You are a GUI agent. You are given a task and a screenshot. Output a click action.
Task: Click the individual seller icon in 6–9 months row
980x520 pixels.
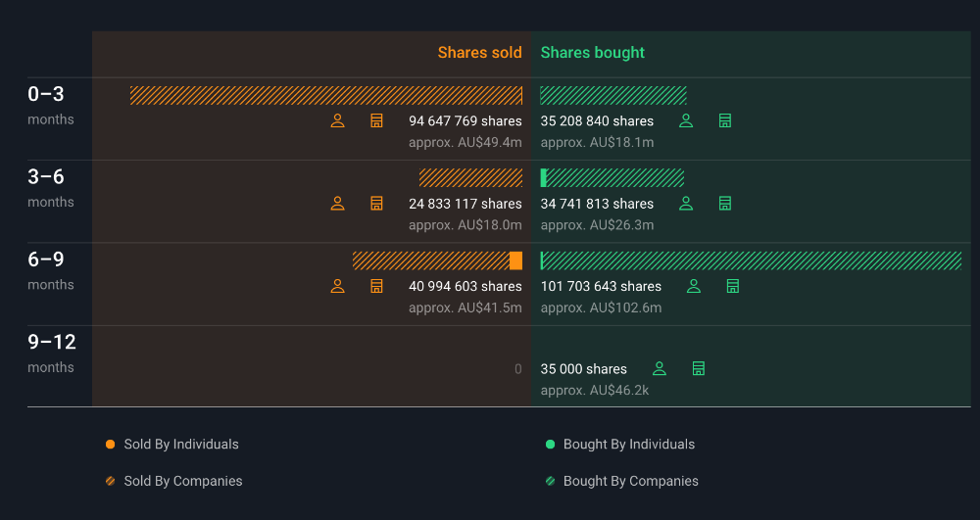337,287
